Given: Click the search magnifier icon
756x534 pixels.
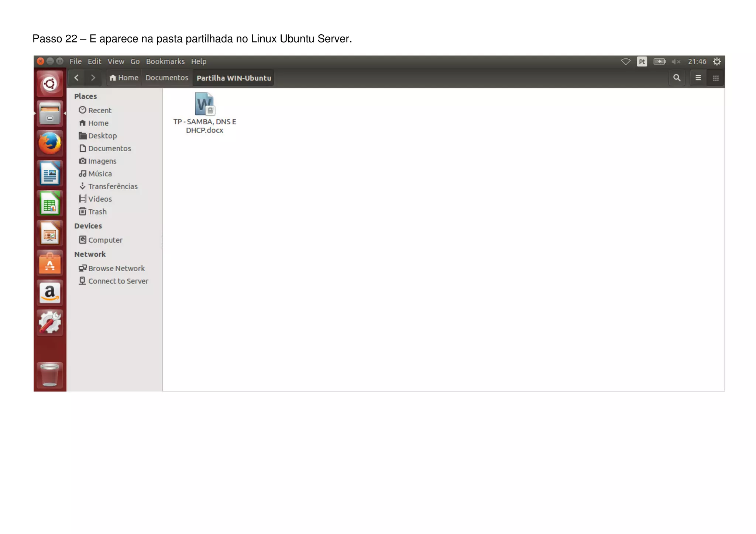Looking at the screenshot, I should (x=677, y=78).
